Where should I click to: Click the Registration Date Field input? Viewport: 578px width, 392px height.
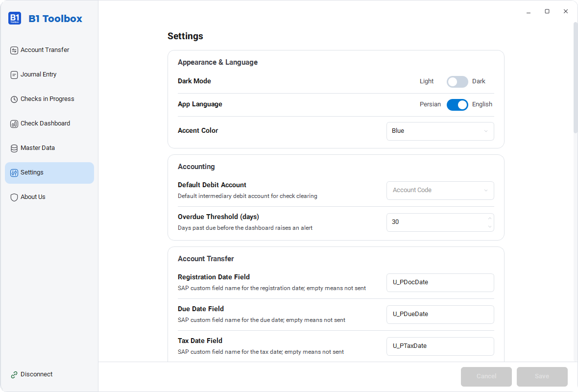(x=440, y=282)
